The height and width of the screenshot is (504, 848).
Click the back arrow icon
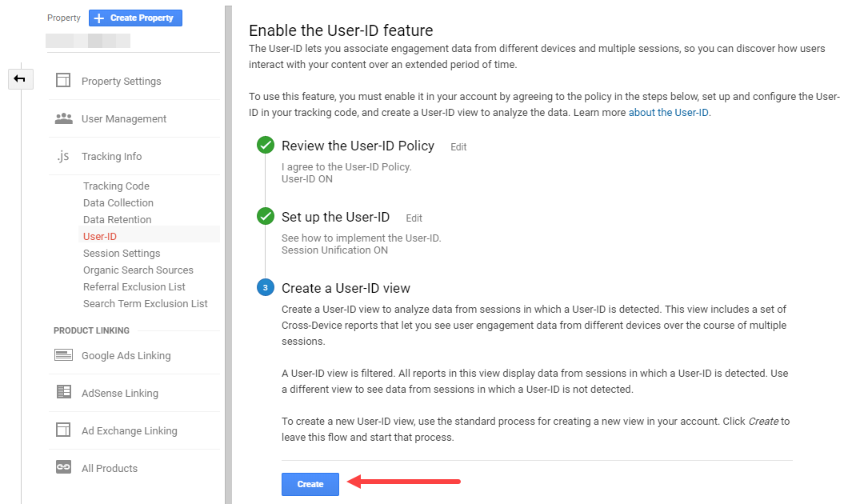[x=20, y=78]
